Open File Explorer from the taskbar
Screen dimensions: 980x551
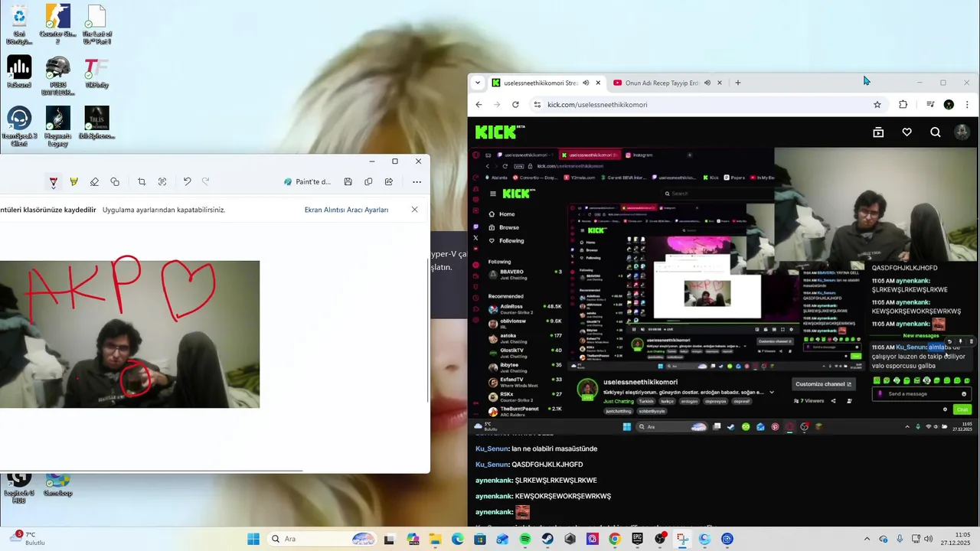(435, 539)
